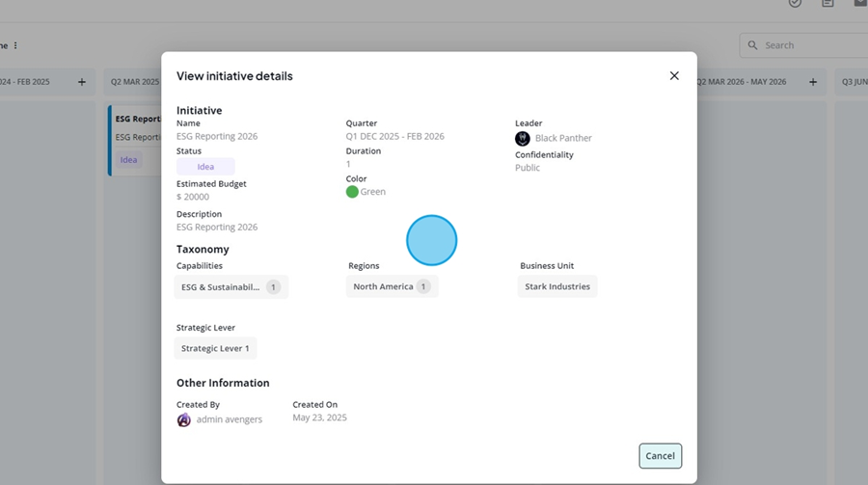Image resolution: width=868 pixels, height=485 pixels.
Task: Click the Q1 DEC 2025 - FEB 2026 quarter value
Action: tap(394, 136)
